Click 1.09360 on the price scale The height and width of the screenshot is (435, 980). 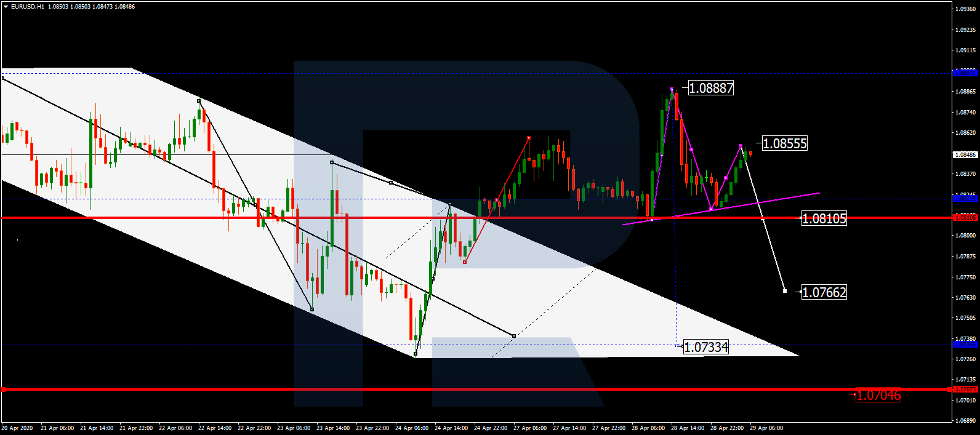click(x=965, y=9)
